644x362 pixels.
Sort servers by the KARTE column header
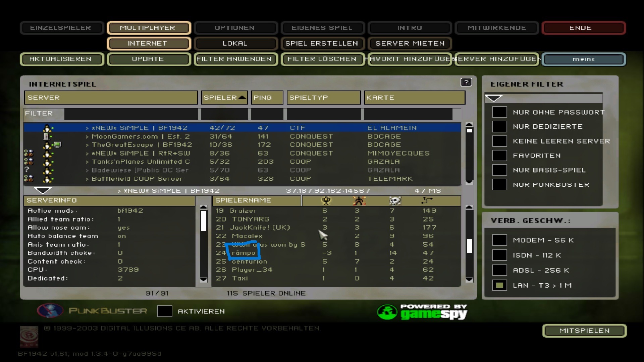415,98
